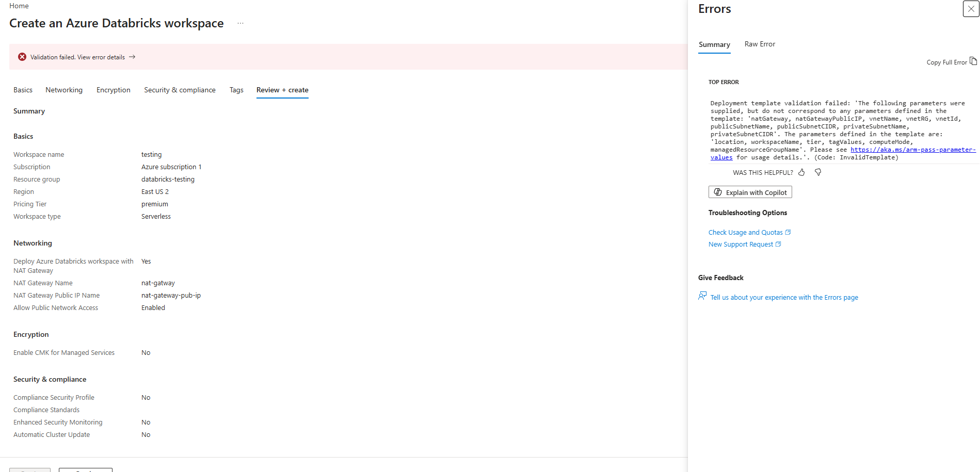Screen dimensions: 980x472
Task: Open the aka.ms arm-pass-parameter-values link
Action: (913, 150)
